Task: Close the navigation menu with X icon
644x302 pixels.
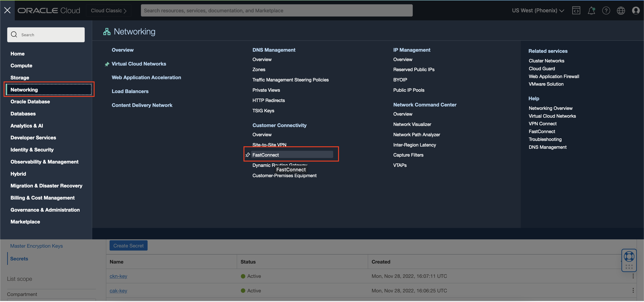Action: point(7,10)
